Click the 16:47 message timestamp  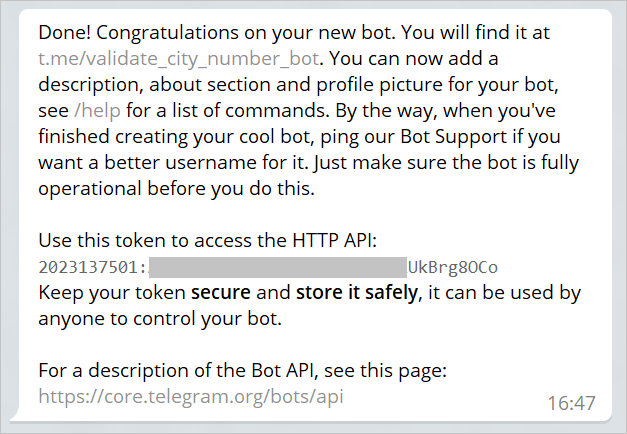572,403
